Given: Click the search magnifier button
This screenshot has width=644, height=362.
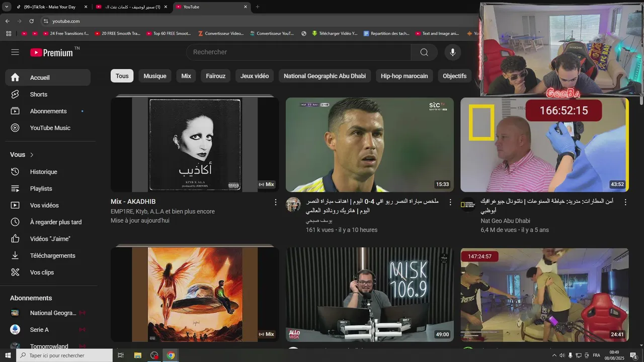Looking at the screenshot, I should click(424, 52).
